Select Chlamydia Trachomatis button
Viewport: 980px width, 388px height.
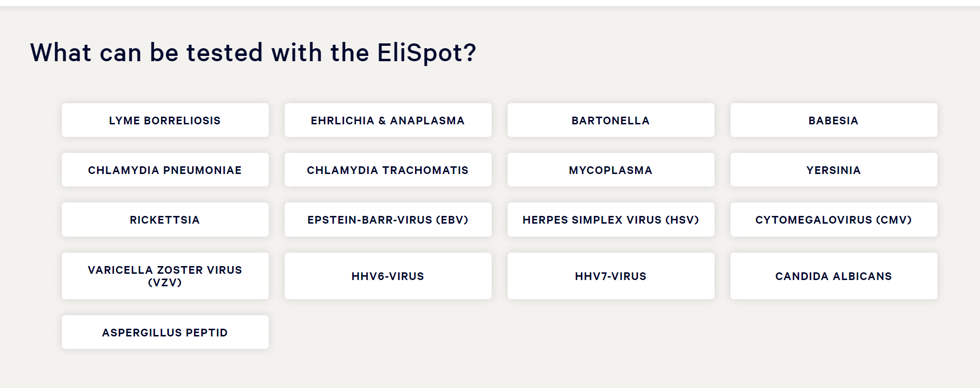pos(388,170)
